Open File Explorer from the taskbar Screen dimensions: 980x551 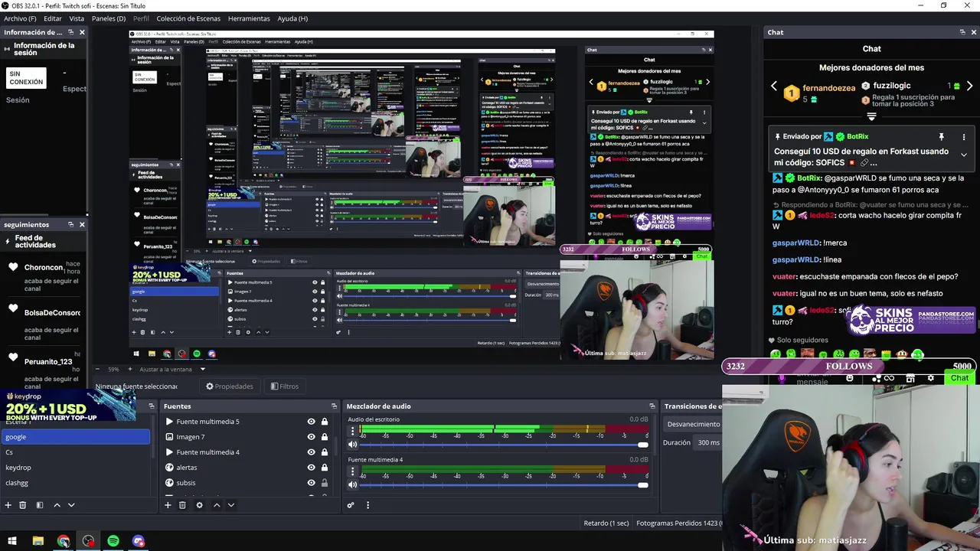coord(38,541)
